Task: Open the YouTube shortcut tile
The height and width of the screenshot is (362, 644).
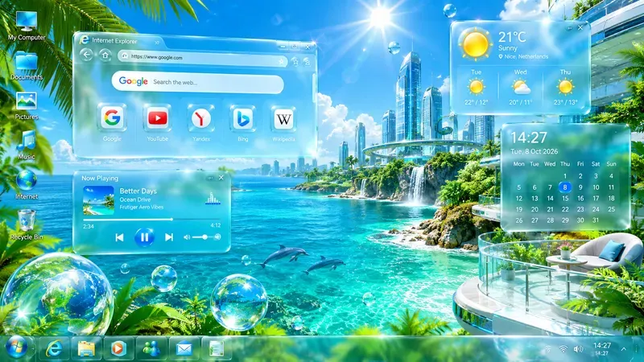Action: pyautogui.click(x=157, y=118)
